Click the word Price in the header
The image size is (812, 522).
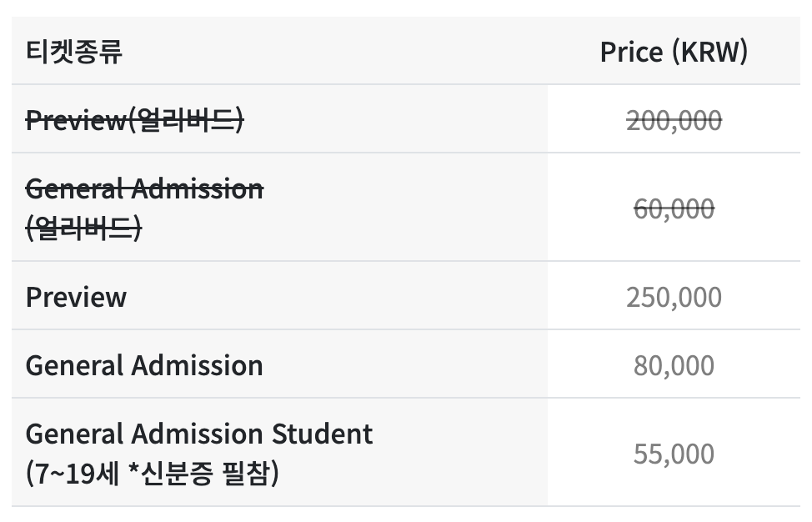pos(631,52)
